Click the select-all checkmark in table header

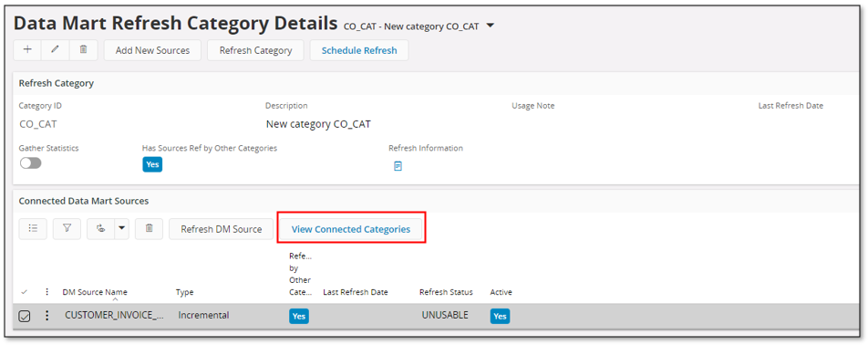[x=24, y=292]
